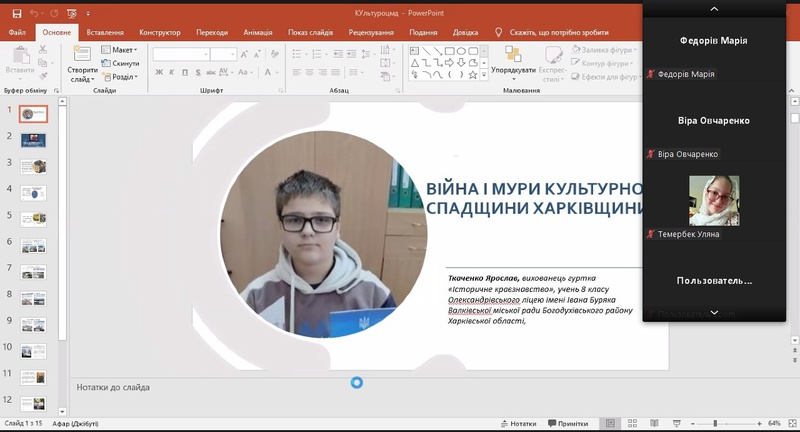This screenshot has height=432, width=800.
Task: Click the Створити слайд (New Slide) icon
Action: (81, 55)
